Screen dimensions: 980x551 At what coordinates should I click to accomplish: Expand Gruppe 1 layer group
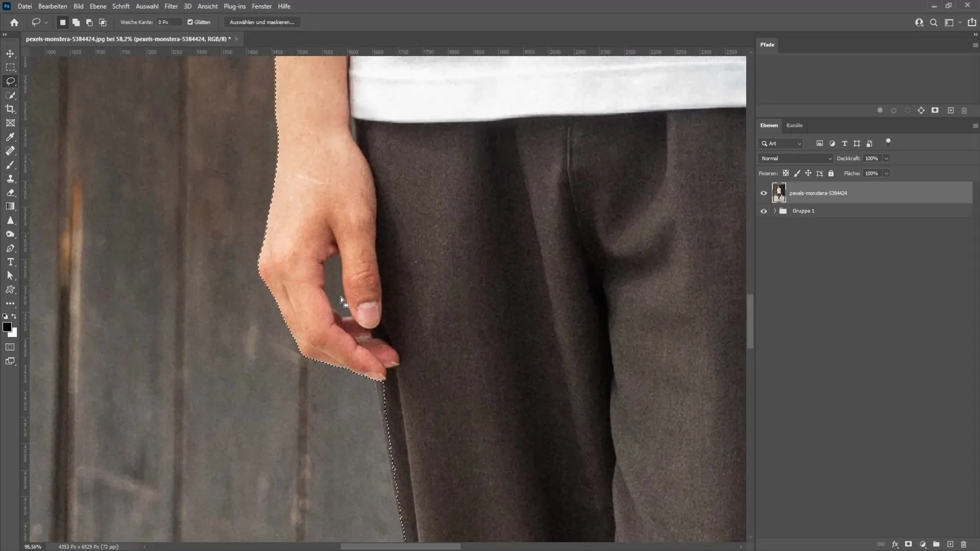point(774,211)
